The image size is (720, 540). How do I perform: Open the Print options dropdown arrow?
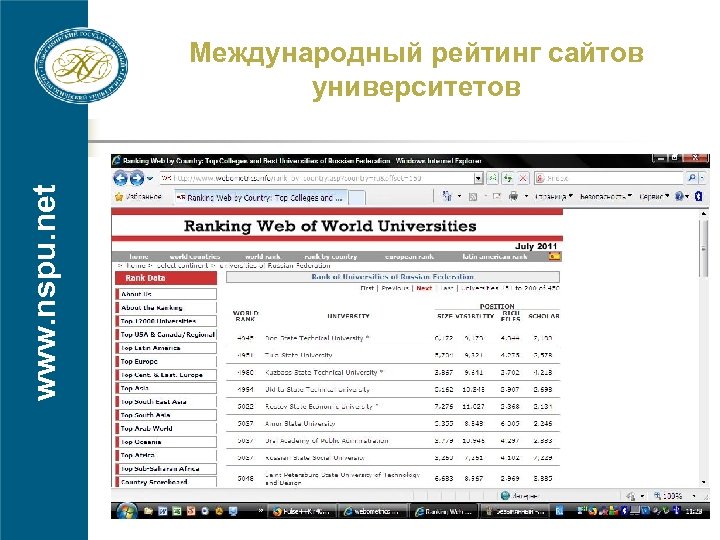(526, 197)
